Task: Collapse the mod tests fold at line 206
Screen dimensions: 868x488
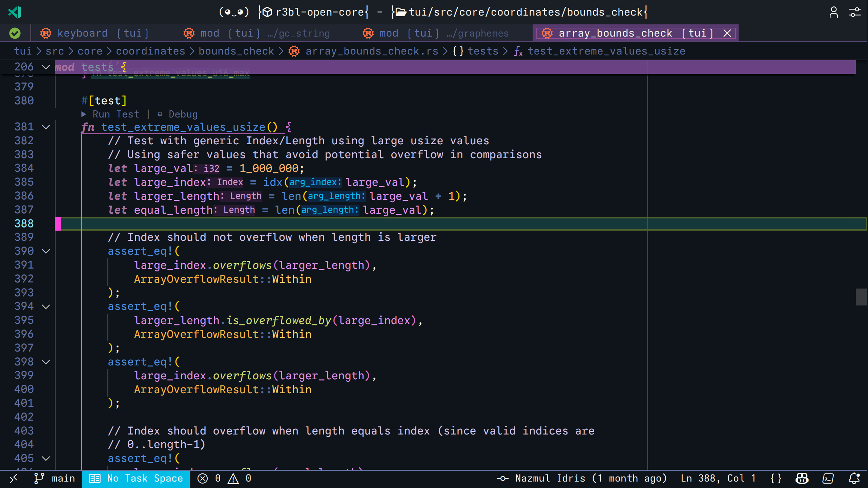Action: 46,67
